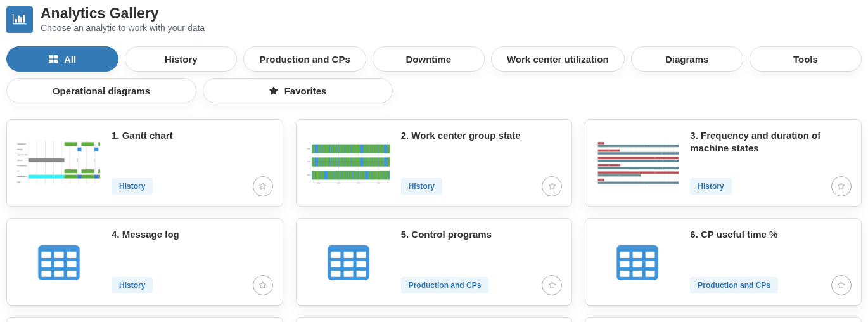Switch to the Diagrams filter
The image size is (868, 322).
[687, 59]
